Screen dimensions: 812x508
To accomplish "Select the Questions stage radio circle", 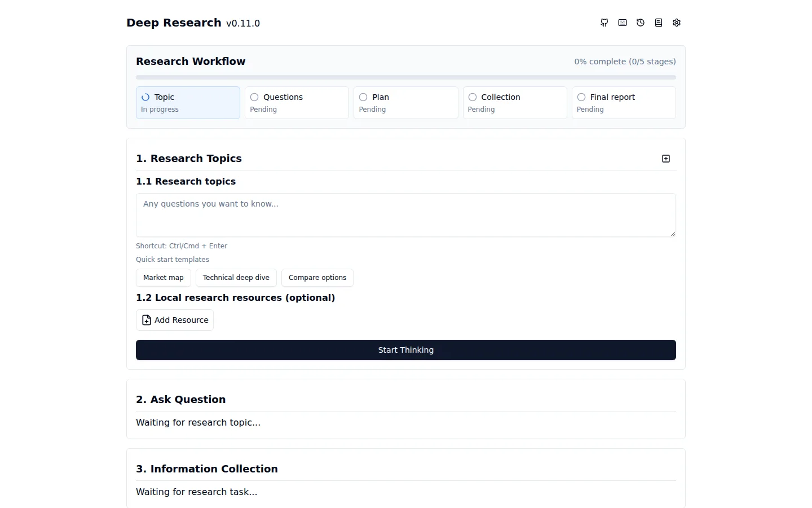I will click(x=254, y=97).
